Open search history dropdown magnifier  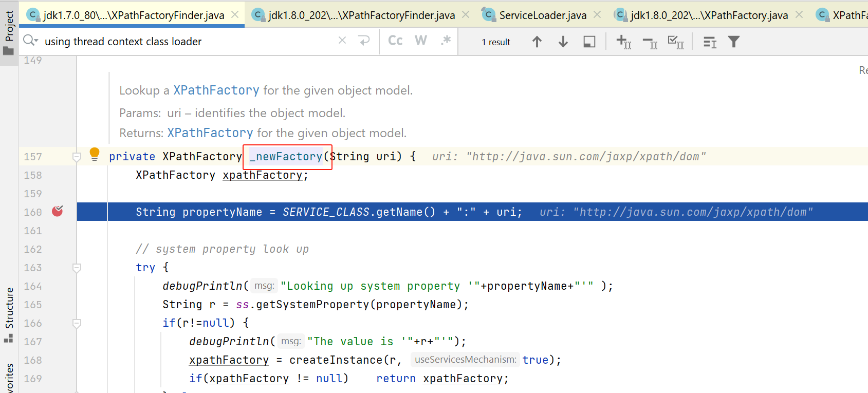coord(31,41)
